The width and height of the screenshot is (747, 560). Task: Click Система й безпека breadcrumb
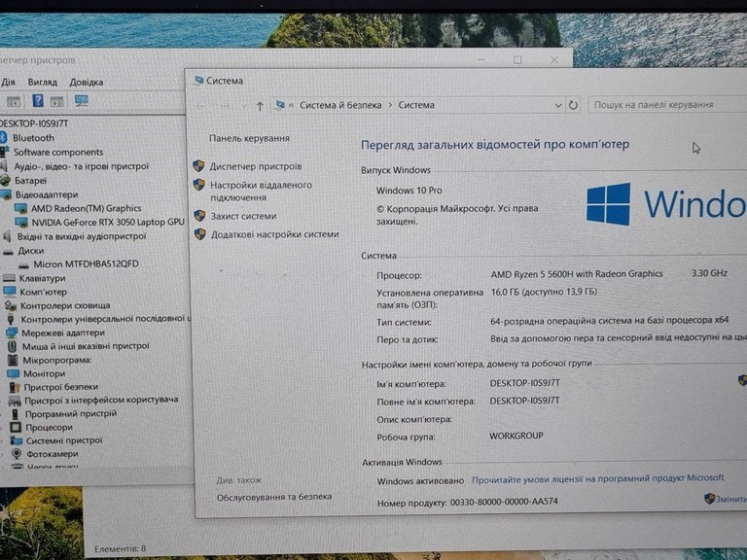[340, 105]
